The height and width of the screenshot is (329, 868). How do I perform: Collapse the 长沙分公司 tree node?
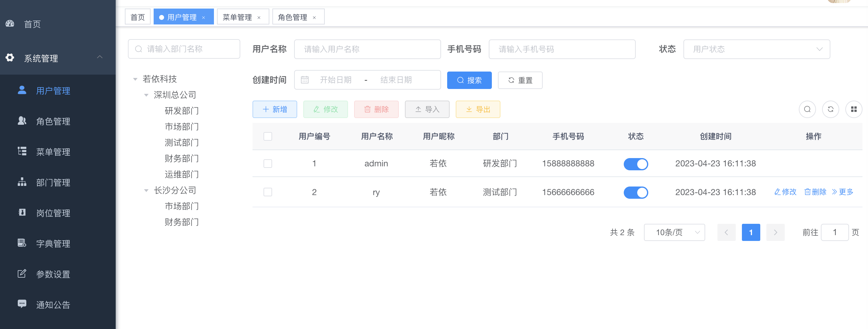click(146, 190)
